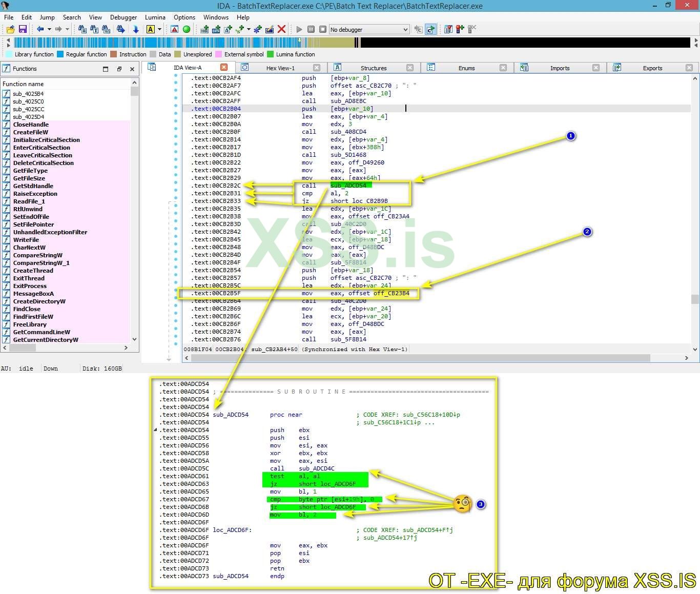Click the Jump back arrow icon
The height and width of the screenshot is (594, 700).
coord(40,29)
